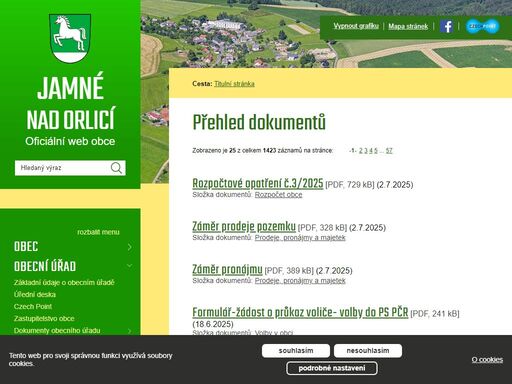Open the Czech Point badge icon

[482, 26]
